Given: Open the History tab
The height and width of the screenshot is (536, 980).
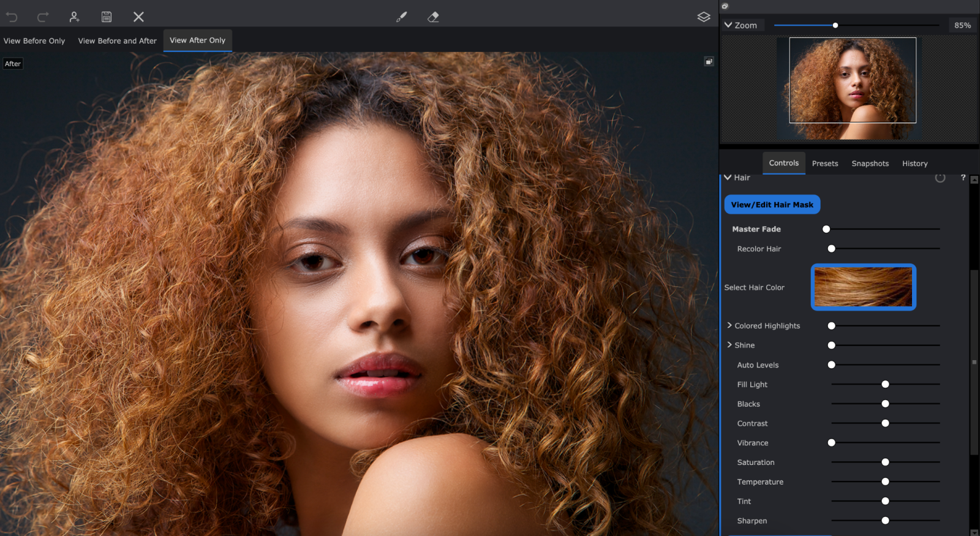Looking at the screenshot, I should tap(914, 164).
